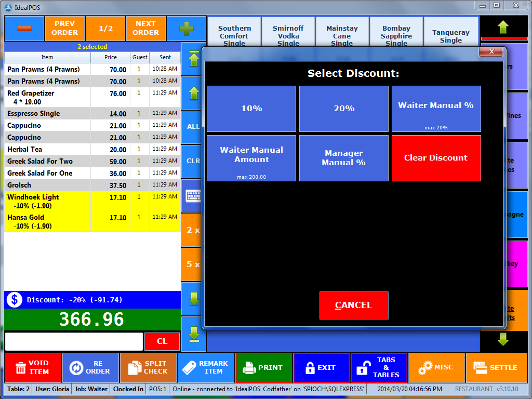
Task: Go to the next order
Action: coord(145,28)
